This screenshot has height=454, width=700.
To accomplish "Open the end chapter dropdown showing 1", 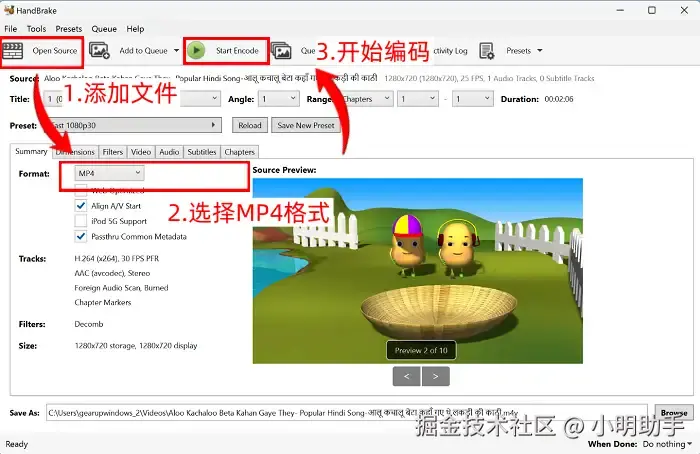I will pos(473,99).
